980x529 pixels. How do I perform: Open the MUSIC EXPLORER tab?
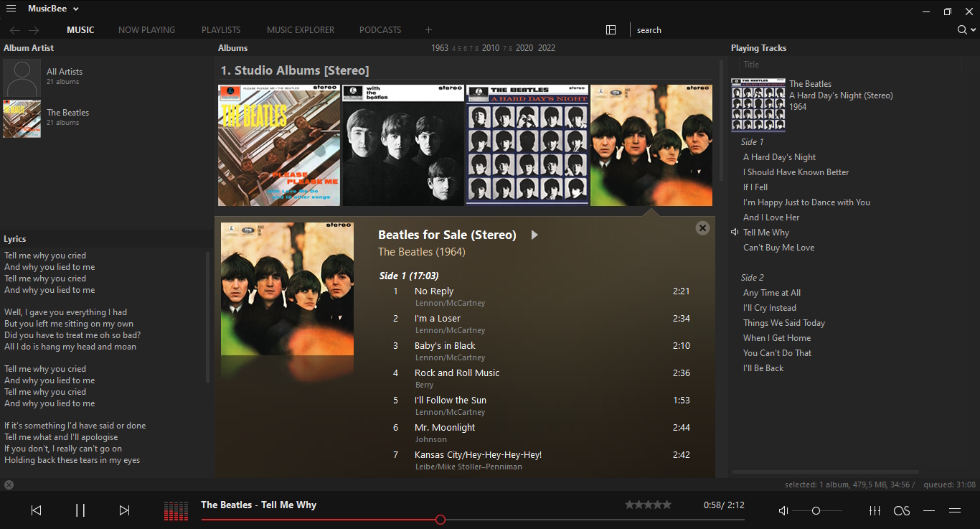(x=301, y=30)
